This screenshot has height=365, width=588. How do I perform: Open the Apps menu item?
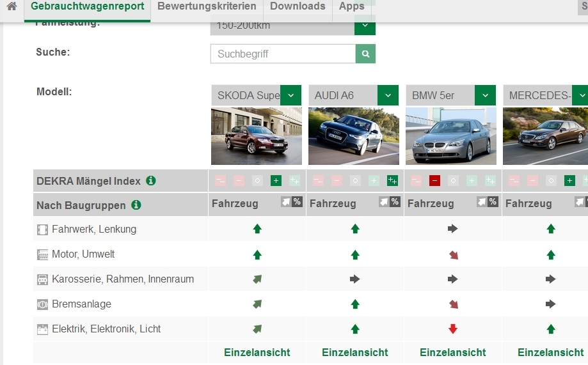[x=351, y=6]
